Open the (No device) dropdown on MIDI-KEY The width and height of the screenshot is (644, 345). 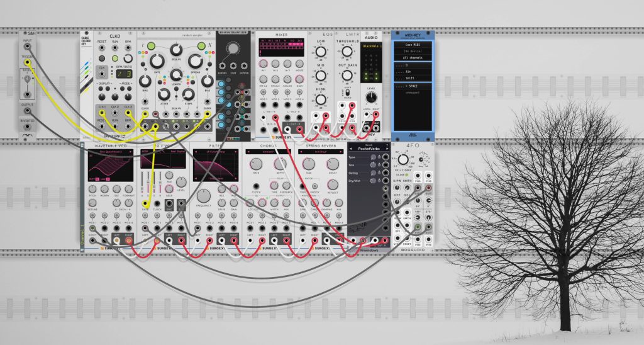[413, 52]
